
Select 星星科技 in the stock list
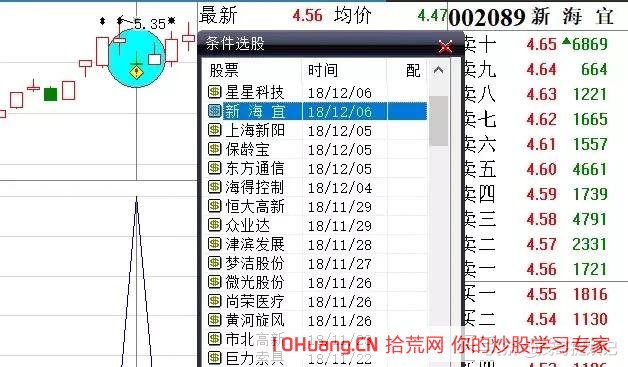click(x=254, y=93)
